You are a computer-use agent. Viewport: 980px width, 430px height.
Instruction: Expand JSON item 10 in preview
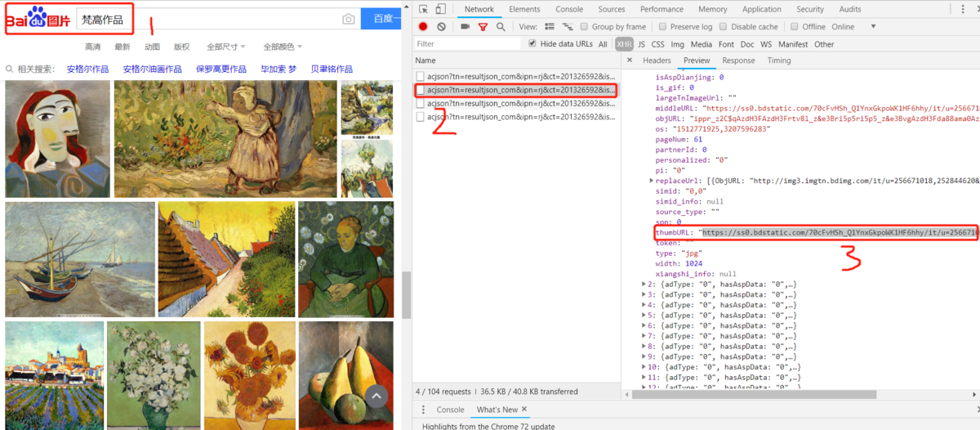click(644, 367)
